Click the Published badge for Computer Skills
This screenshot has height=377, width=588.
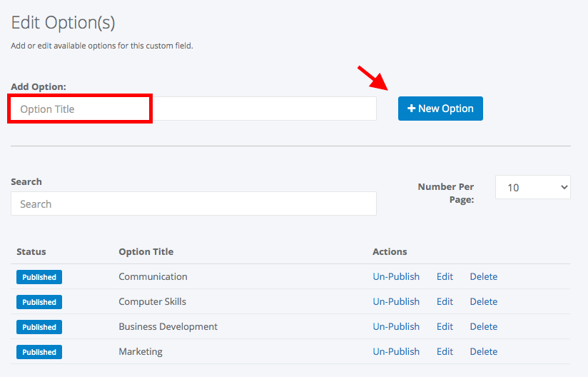click(39, 302)
